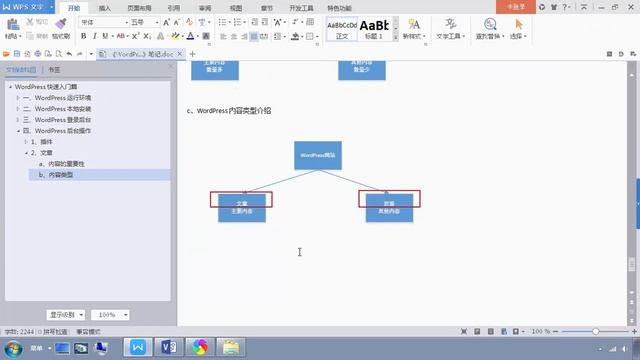Click the redo arrow icon
Image resolution: width=640 pixels, height=360 pixels.
(x=80, y=54)
